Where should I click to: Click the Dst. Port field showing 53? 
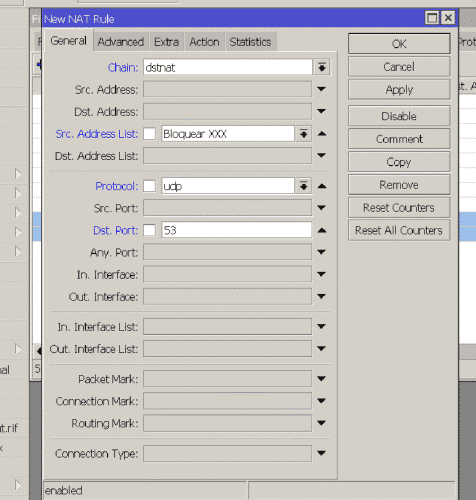pos(237,230)
